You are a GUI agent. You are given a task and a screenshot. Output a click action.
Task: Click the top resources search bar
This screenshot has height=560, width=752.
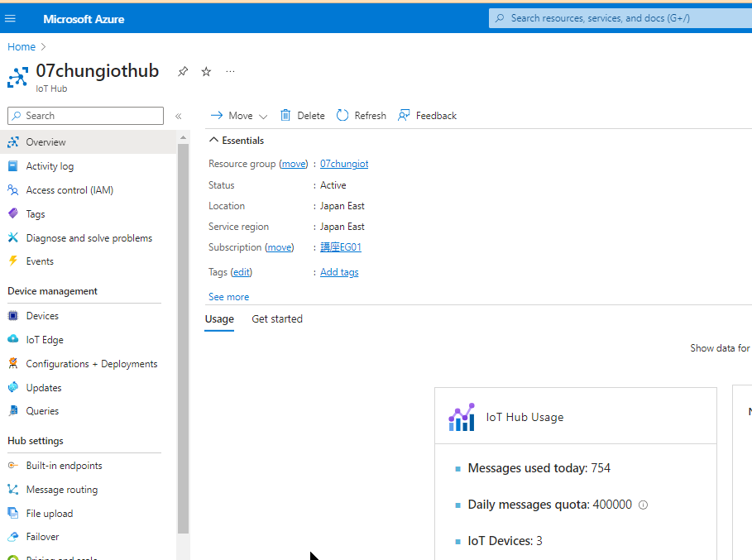[620, 18]
